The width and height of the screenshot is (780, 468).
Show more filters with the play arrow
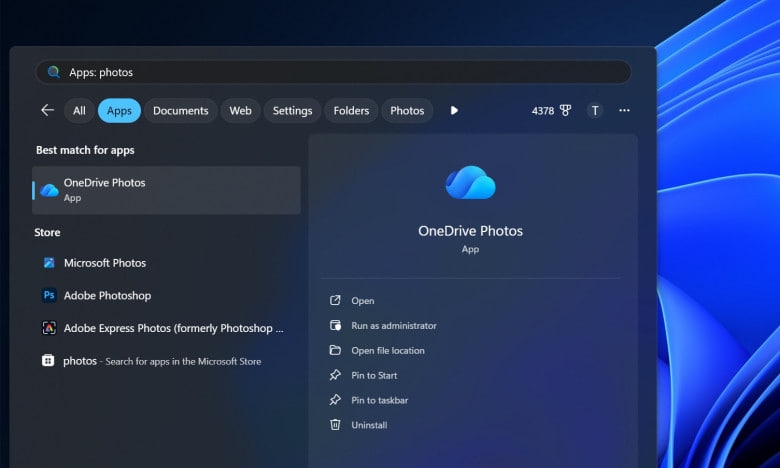(454, 110)
